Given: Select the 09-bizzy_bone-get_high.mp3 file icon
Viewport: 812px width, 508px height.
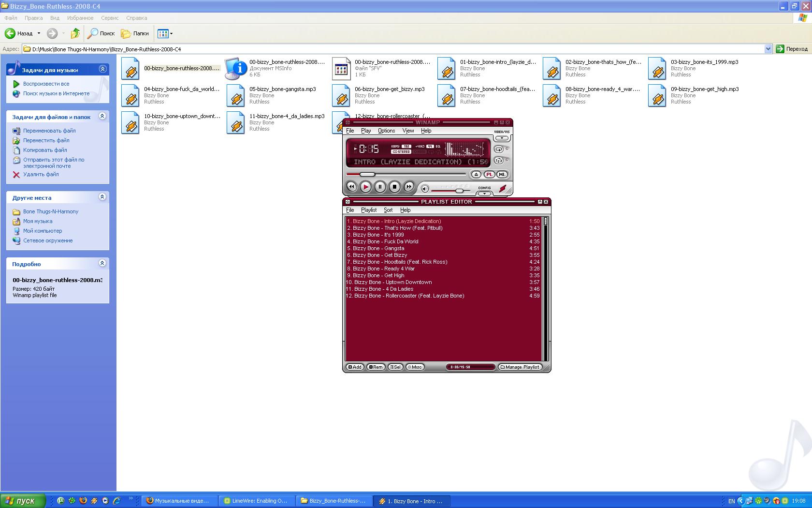Looking at the screenshot, I should 657,95.
